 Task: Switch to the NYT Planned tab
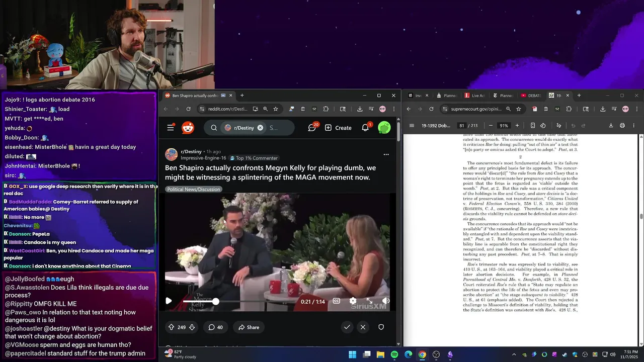[x=504, y=96]
